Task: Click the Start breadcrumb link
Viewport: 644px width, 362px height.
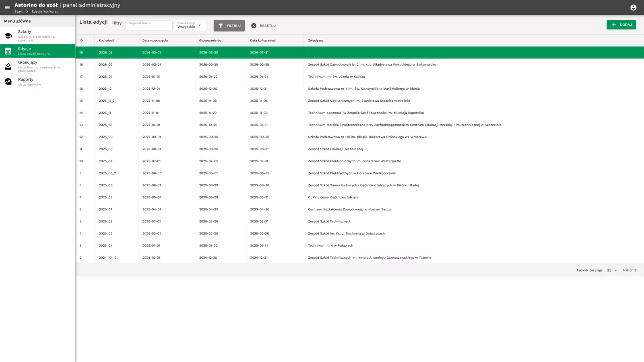Action: [x=18, y=11]
